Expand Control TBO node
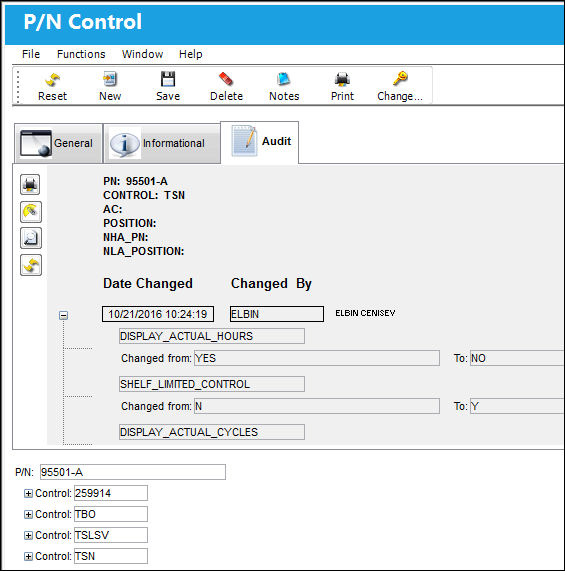The image size is (565, 571). [28, 514]
